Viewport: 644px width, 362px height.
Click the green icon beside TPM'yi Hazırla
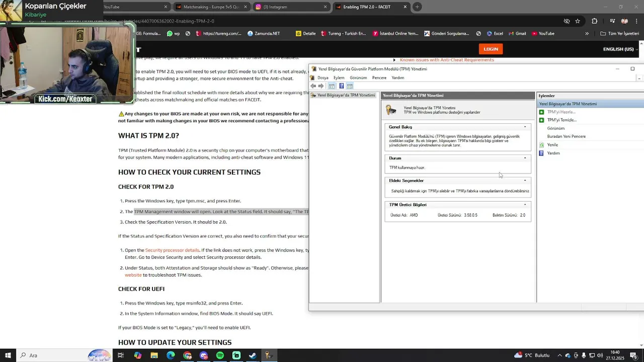(541, 112)
